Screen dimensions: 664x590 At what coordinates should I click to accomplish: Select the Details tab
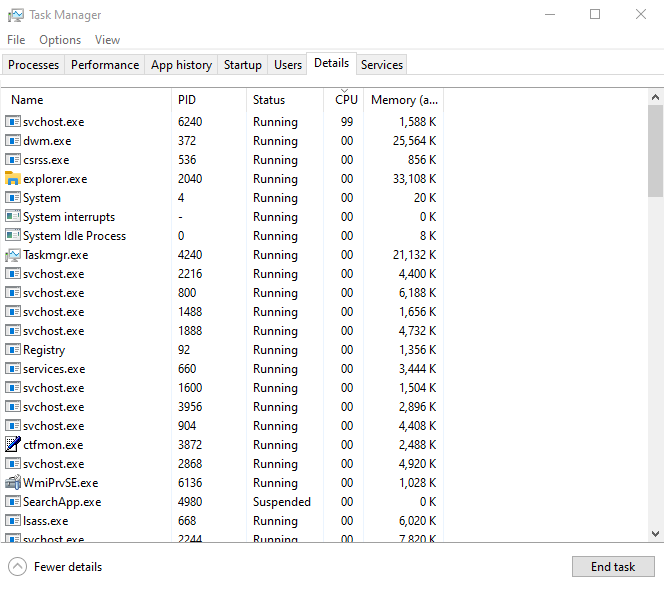(332, 63)
